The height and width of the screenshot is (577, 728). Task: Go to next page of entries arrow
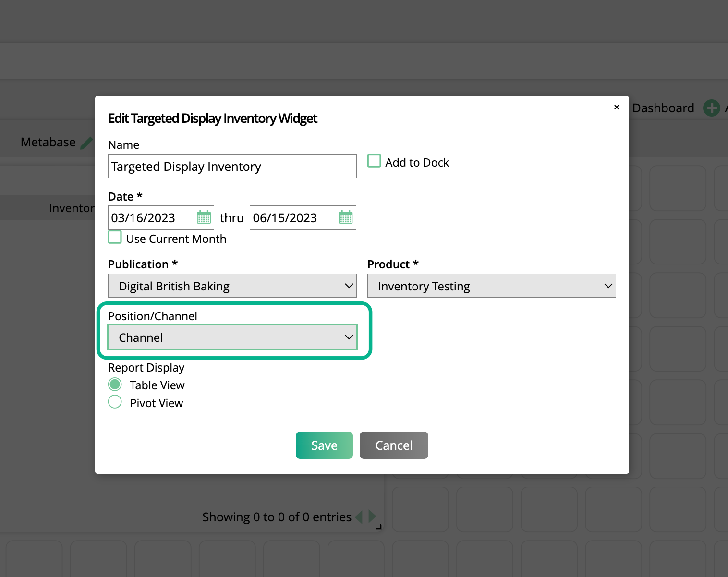coord(372,517)
